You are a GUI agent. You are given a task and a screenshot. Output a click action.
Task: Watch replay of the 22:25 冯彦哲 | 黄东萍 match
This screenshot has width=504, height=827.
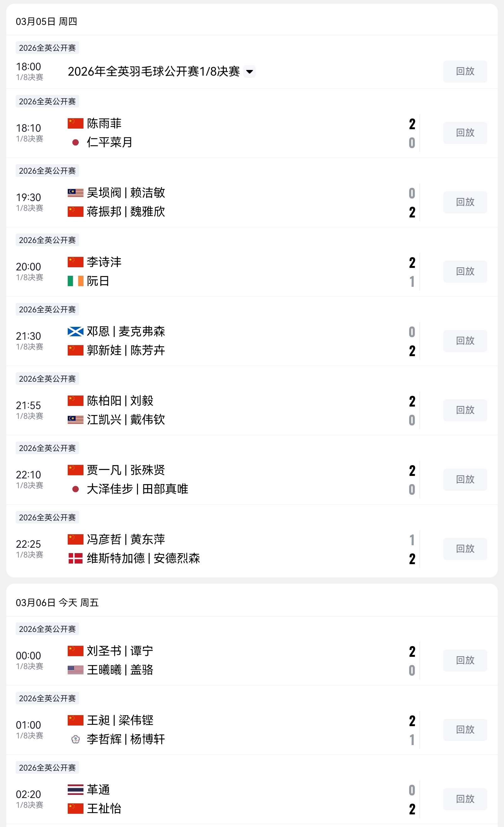[465, 549]
